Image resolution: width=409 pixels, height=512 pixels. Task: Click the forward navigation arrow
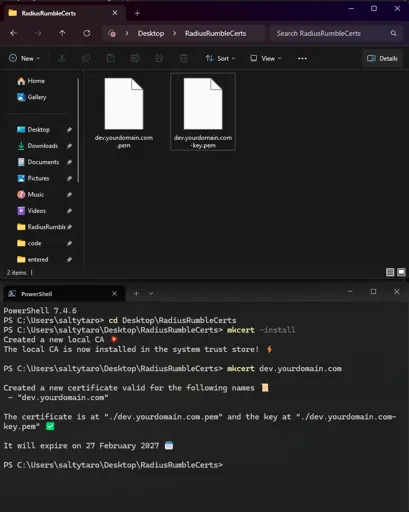click(38, 33)
